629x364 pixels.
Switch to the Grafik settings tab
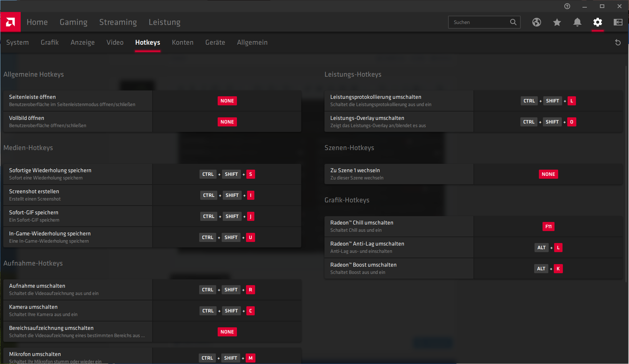(x=50, y=43)
